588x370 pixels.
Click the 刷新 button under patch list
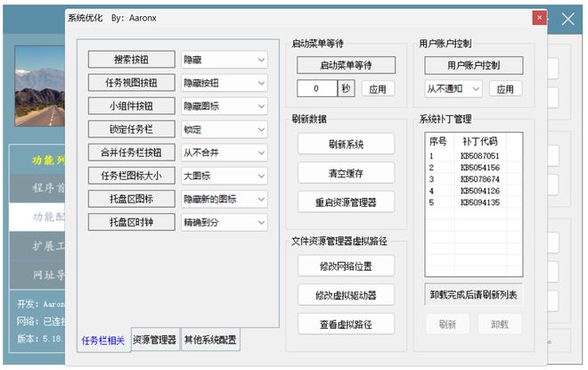click(x=447, y=324)
